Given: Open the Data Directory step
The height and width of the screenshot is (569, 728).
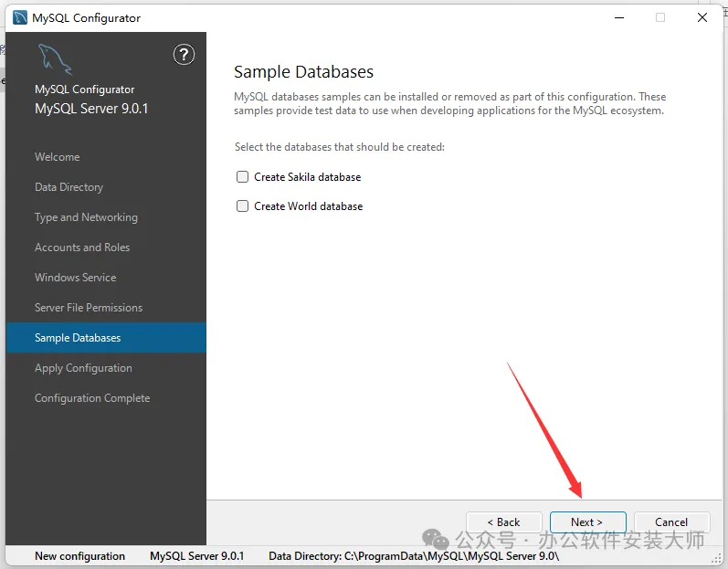Looking at the screenshot, I should tap(69, 187).
